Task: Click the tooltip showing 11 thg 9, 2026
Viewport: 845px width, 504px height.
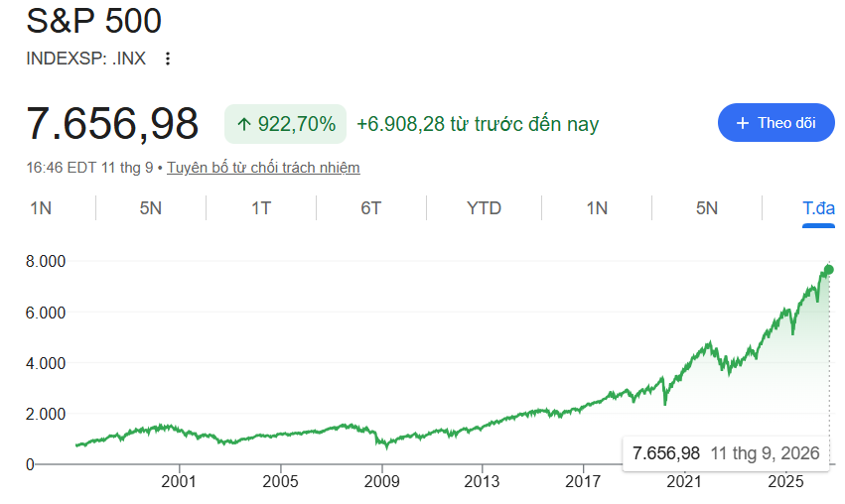Action: [x=726, y=453]
